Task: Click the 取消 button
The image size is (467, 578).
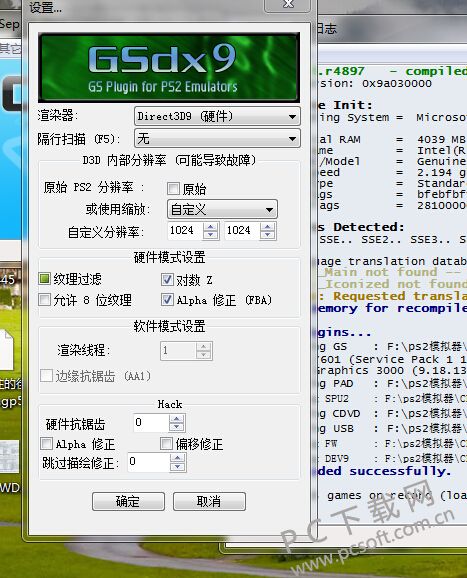Action: [209, 501]
